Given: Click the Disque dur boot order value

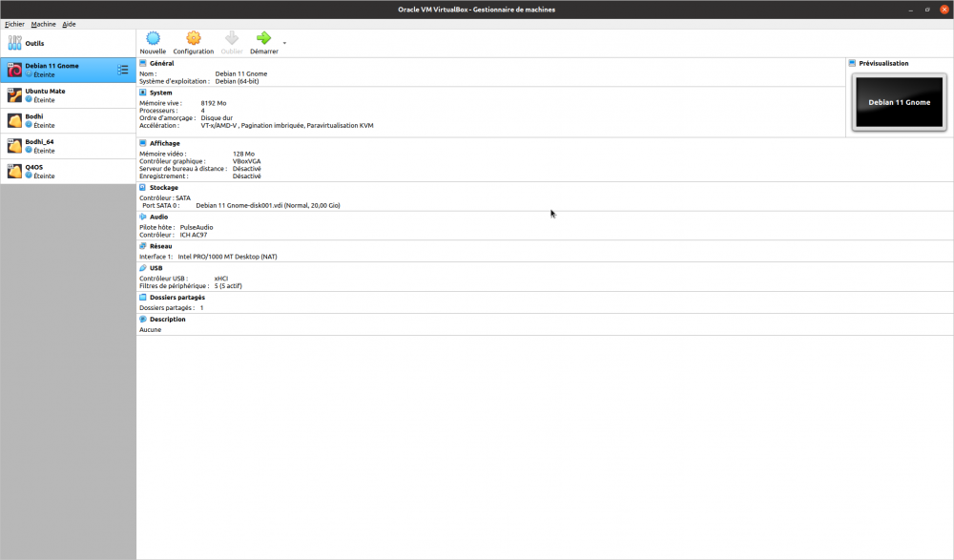Looking at the screenshot, I should [x=217, y=118].
